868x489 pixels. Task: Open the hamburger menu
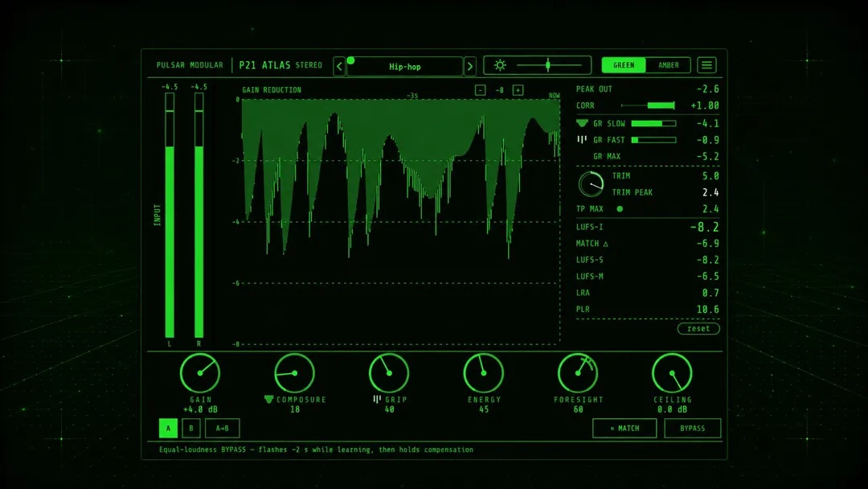706,65
